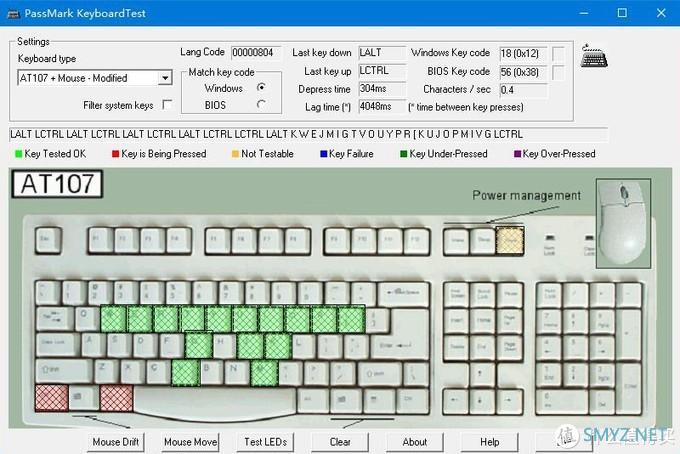Click the Last key down field showing LALT

tap(382, 53)
